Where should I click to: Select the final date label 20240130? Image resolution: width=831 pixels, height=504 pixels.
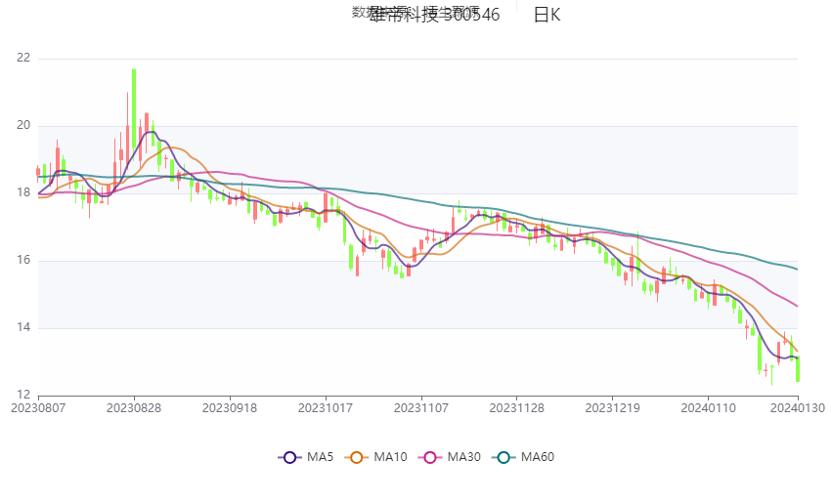point(800,408)
